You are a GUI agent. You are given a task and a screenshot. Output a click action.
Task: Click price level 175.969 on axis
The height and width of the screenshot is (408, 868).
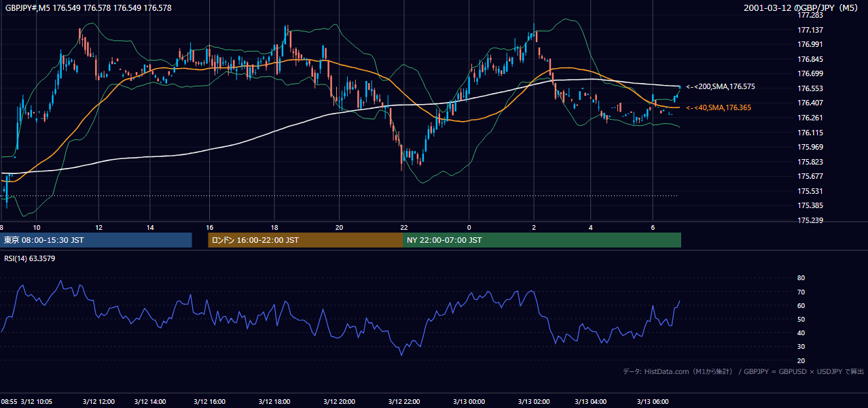[810, 147]
